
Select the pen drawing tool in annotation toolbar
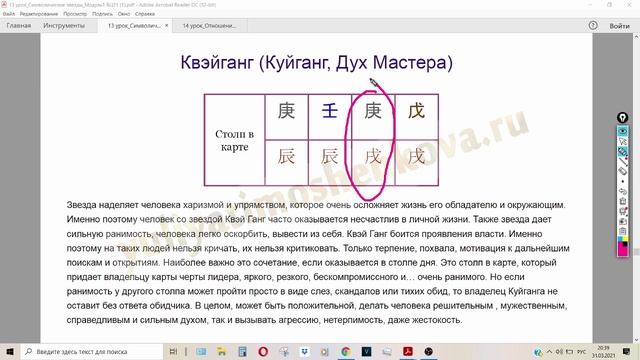pyautogui.click(x=622, y=151)
